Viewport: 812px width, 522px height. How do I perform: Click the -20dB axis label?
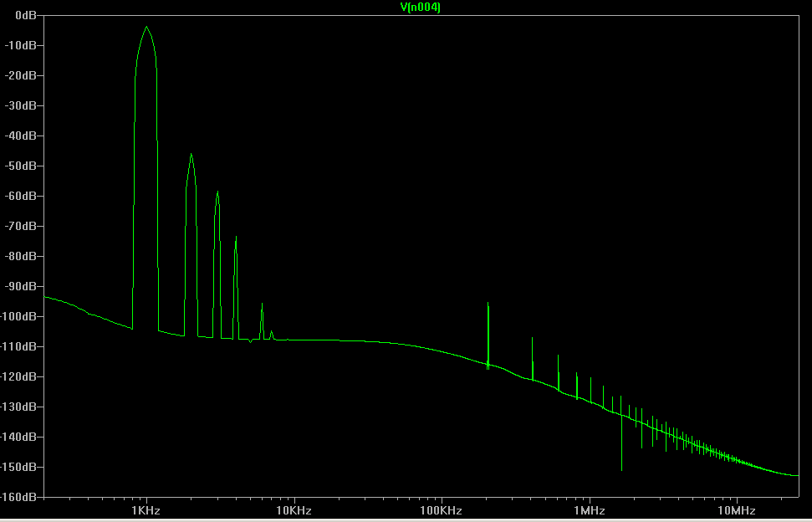coord(21,75)
